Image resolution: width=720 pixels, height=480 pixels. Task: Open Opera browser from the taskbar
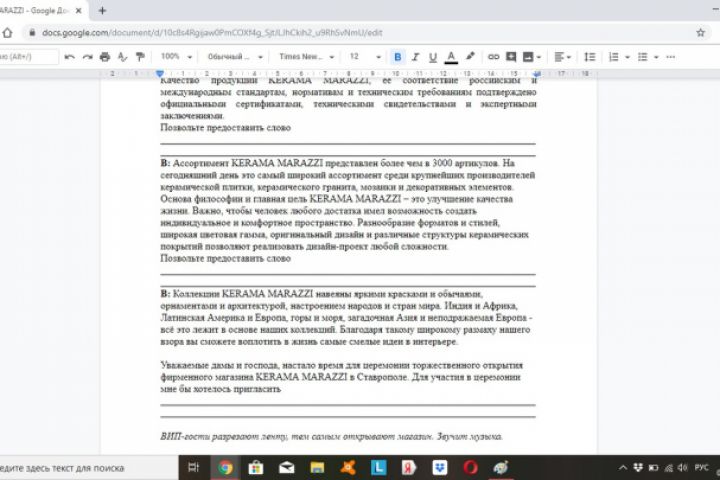470,468
